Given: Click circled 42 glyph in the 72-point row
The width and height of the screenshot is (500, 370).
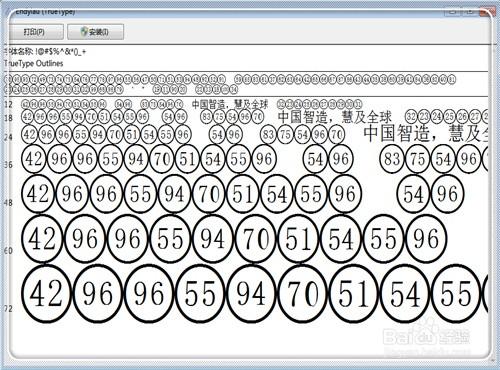Looking at the screenshot, I should coord(46,294).
